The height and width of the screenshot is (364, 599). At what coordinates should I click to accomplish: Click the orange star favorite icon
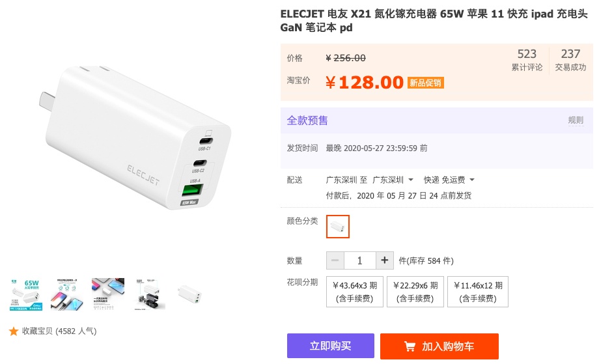click(x=14, y=331)
